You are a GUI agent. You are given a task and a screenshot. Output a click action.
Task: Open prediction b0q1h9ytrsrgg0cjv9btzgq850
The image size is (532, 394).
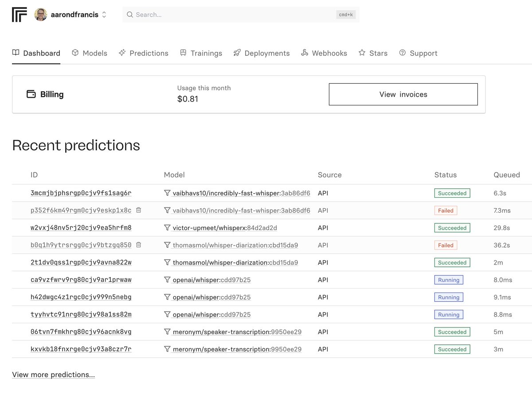point(81,245)
